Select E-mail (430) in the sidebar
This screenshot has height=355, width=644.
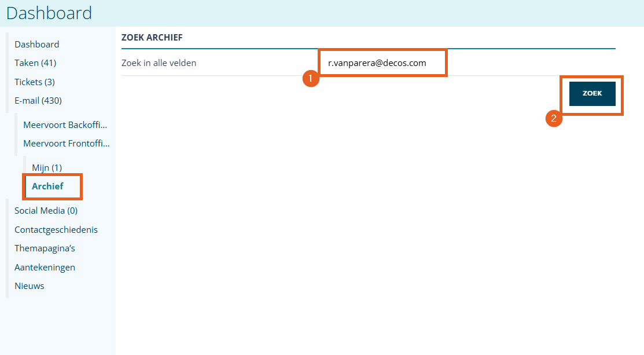tap(38, 101)
